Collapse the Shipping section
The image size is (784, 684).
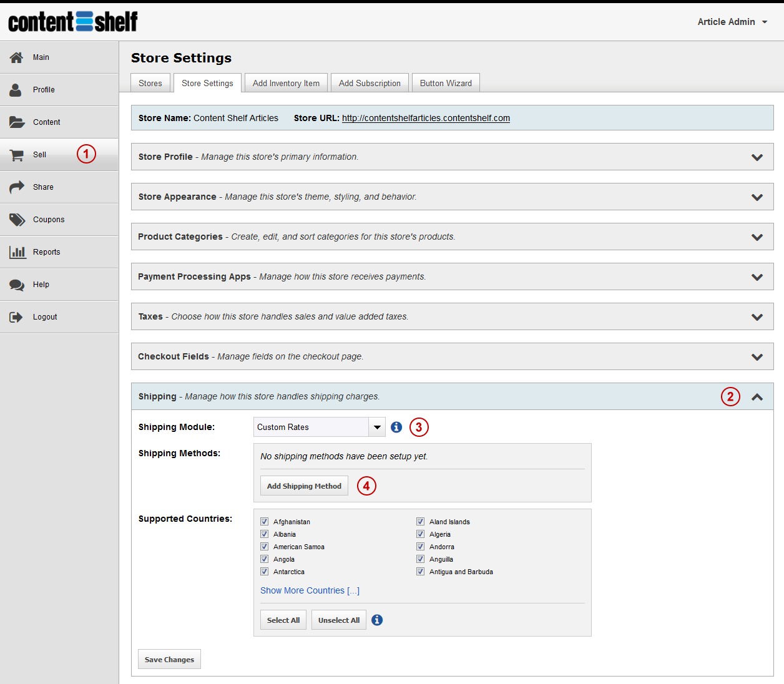click(757, 397)
